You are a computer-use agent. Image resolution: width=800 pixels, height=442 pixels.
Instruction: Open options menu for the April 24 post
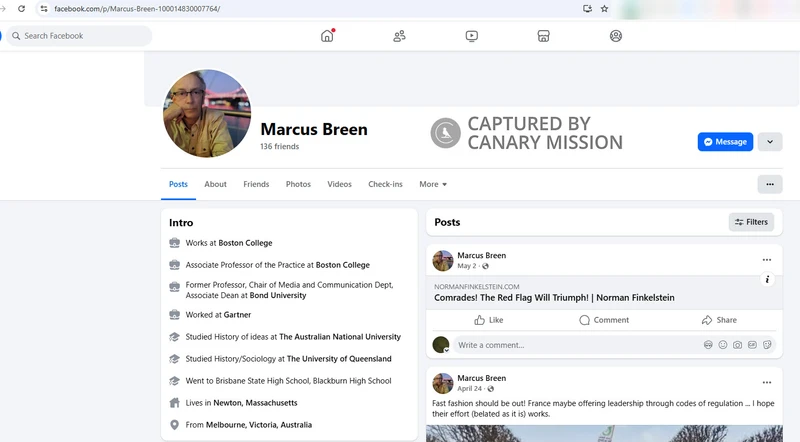[x=767, y=382]
